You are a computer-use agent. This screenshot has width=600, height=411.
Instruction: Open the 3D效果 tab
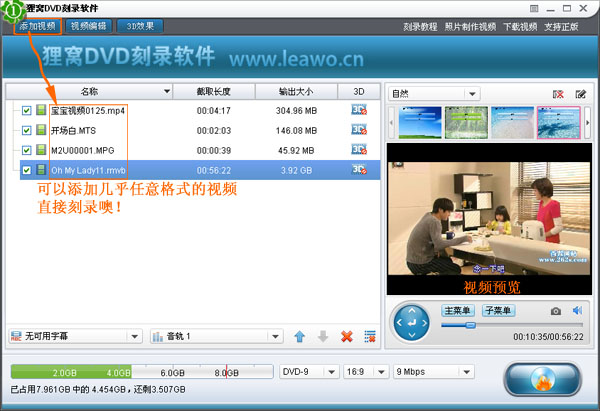[x=140, y=26]
